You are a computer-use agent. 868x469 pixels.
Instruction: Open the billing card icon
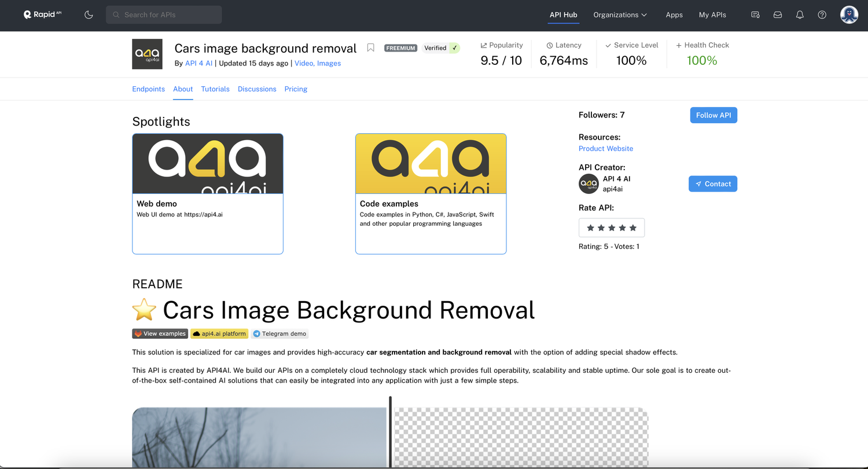(755, 14)
